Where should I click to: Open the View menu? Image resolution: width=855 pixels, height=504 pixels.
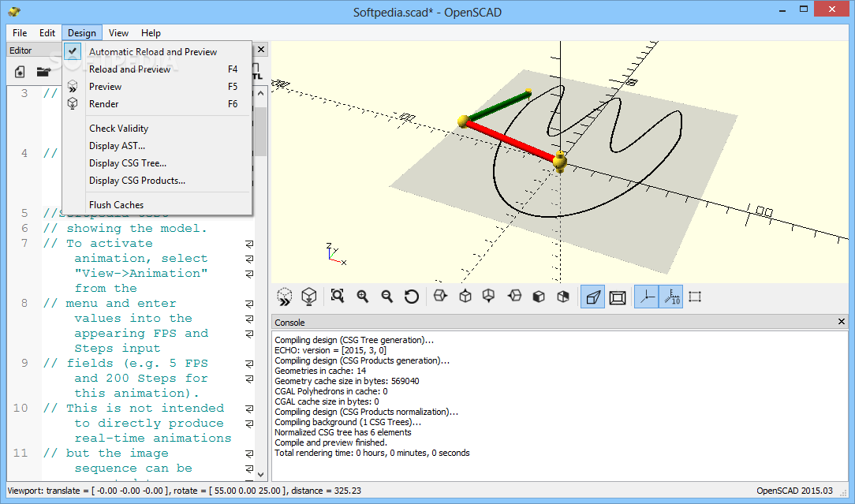[x=118, y=32]
